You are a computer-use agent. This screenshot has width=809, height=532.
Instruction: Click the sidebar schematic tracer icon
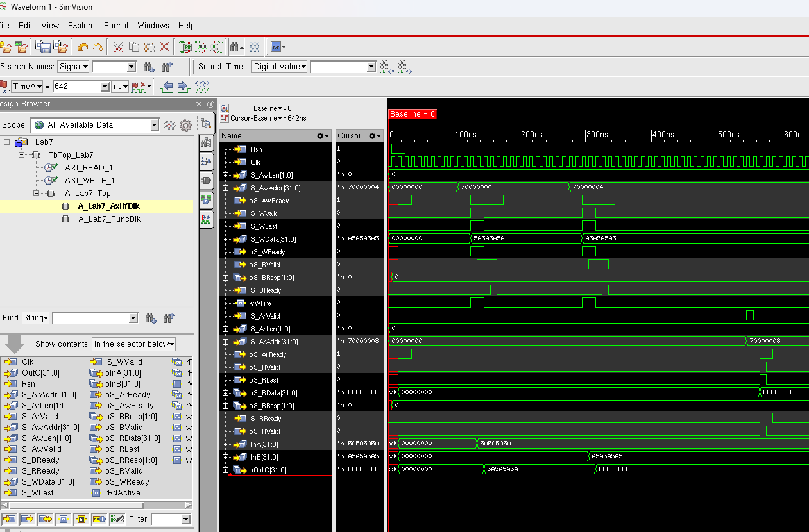206,162
